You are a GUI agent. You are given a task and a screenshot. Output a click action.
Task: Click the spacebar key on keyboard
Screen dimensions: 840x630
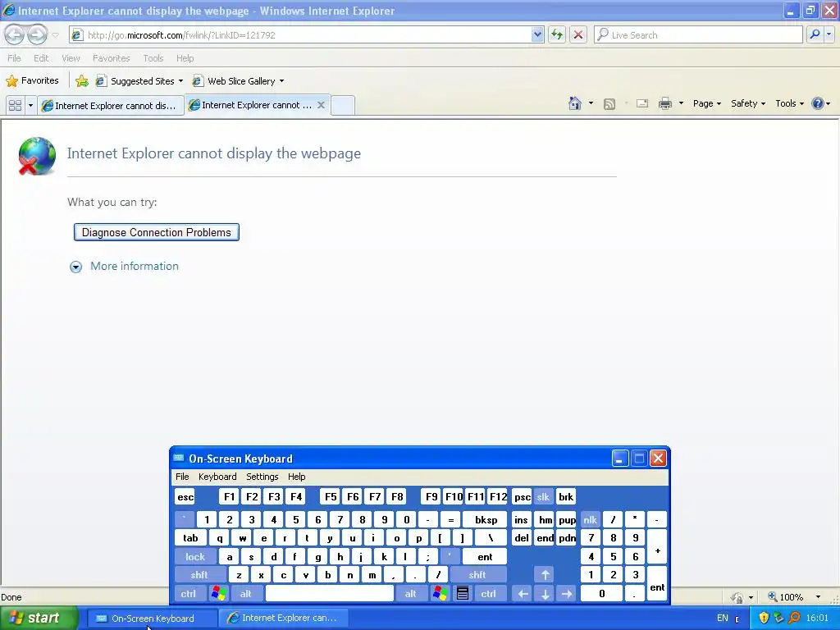point(330,594)
